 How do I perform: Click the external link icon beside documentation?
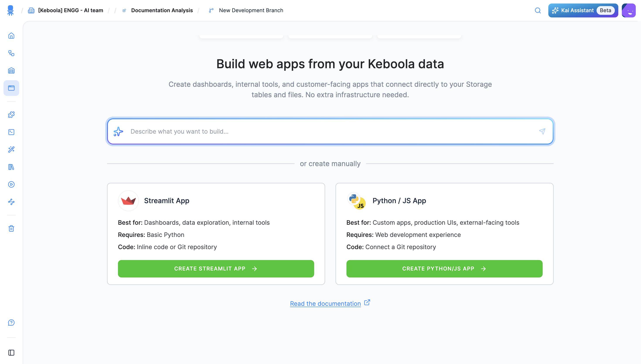[x=367, y=303]
